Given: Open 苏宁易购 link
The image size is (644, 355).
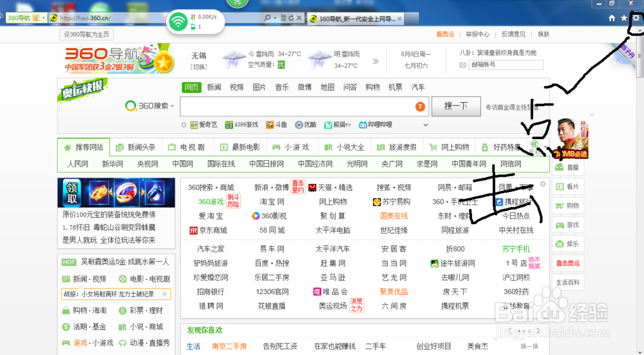Looking at the screenshot, I should pos(391,202).
